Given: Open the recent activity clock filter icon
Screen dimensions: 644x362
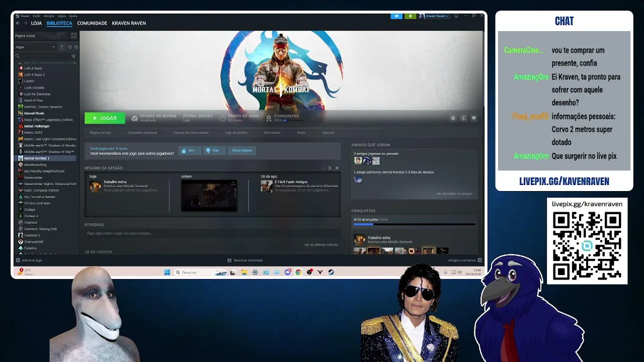Looking at the screenshot, I should 69,47.
